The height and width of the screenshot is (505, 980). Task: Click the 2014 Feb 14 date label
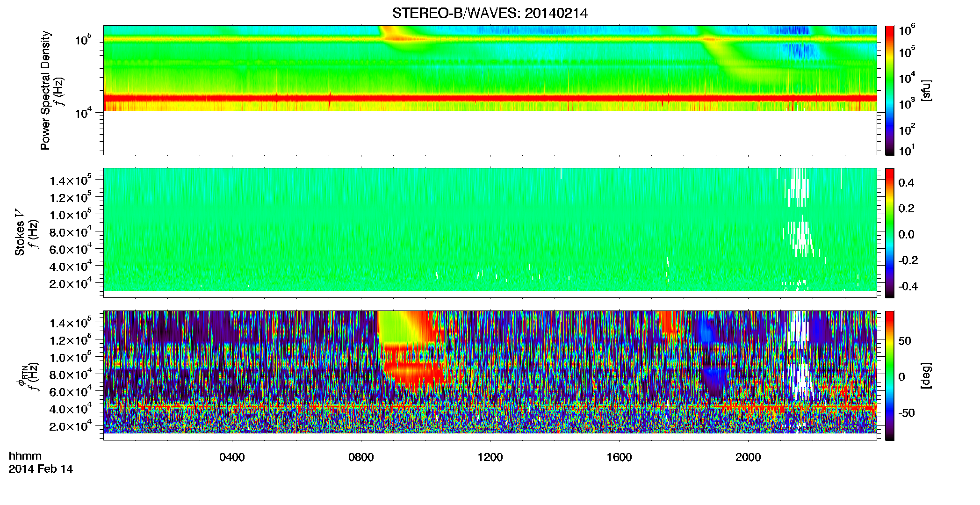41,469
